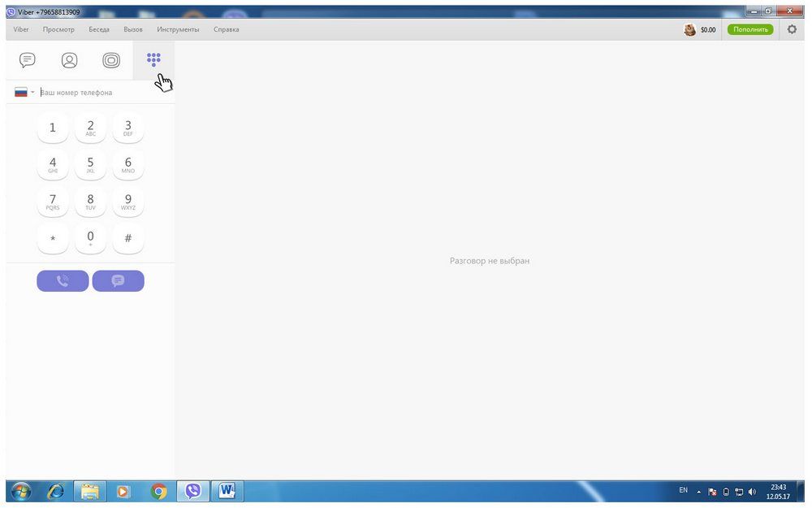
Task: Open the chats list icon
Action: 28,60
